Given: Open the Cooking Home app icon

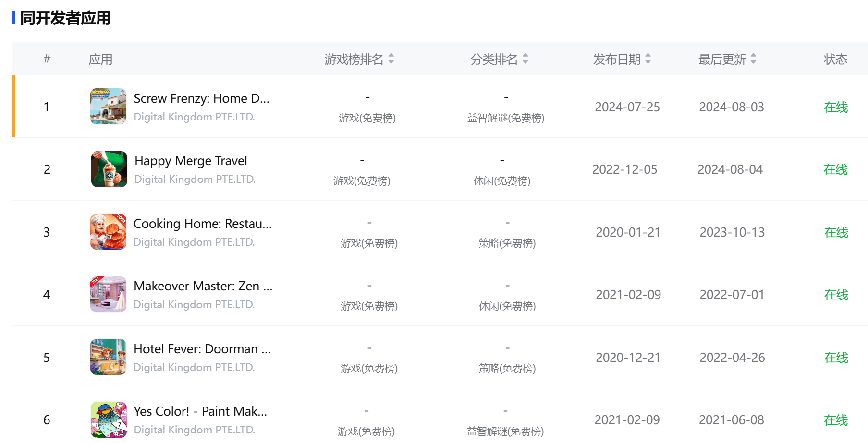Looking at the screenshot, I should (109, 232).
